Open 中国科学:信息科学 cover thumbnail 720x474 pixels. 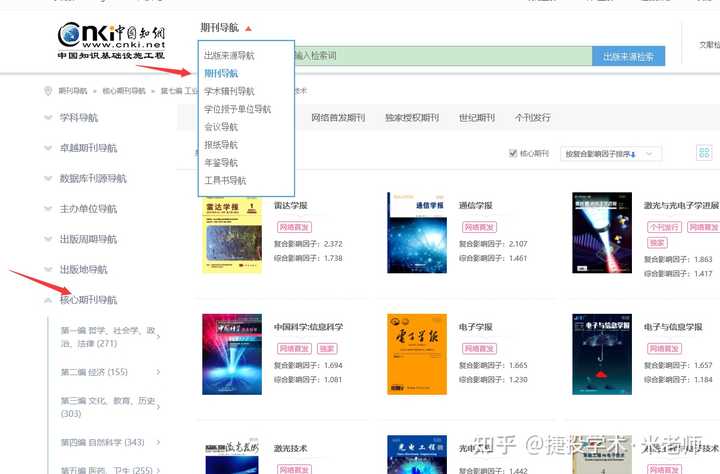tap(232, 354)
